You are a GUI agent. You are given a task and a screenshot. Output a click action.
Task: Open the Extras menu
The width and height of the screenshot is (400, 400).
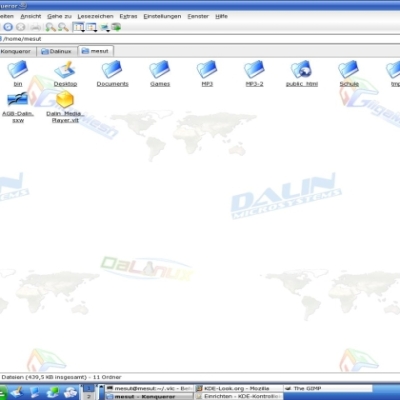128,16
